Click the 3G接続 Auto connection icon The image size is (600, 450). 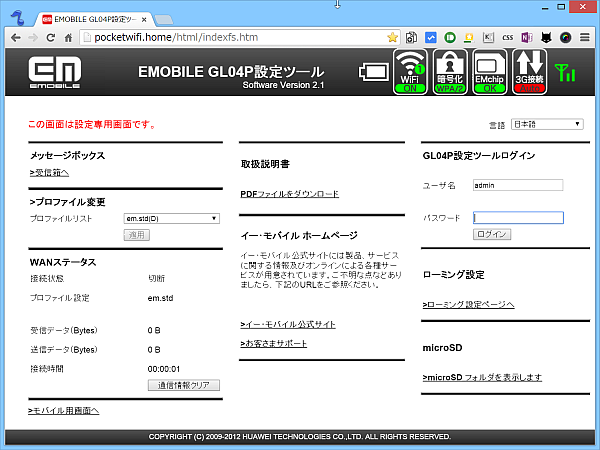pos(529,71)
